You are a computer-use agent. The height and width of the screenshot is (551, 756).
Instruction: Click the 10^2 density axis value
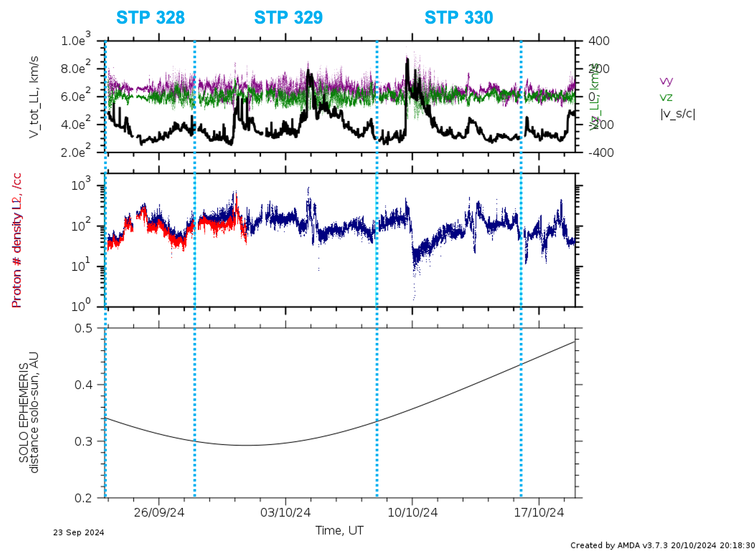[x=81, y=225]
